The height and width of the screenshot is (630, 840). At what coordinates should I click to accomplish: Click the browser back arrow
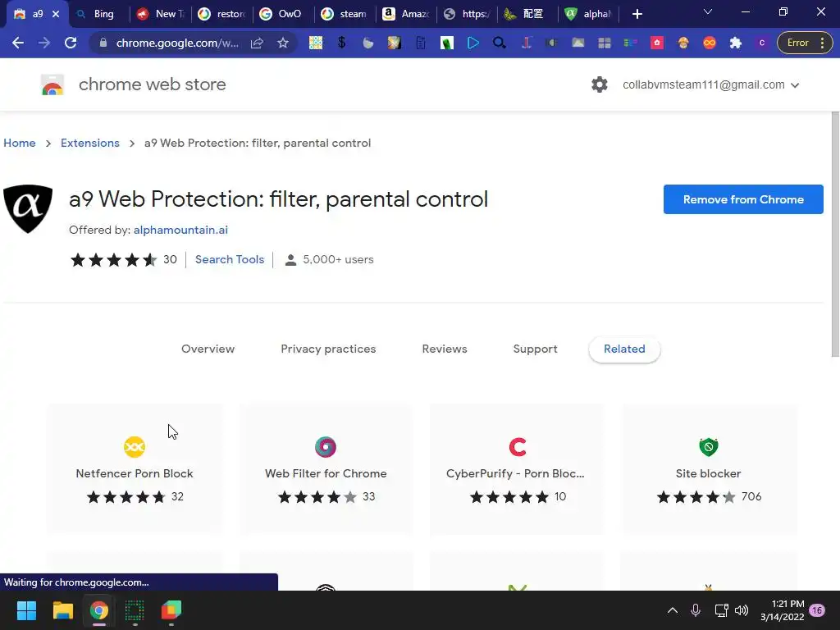click(18, 43)
